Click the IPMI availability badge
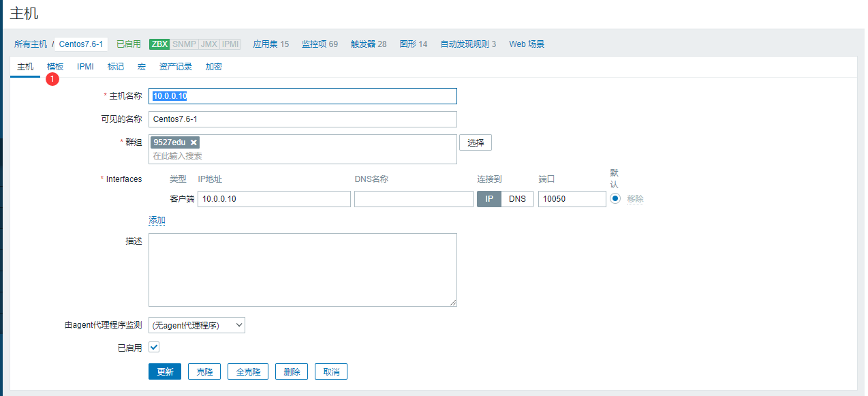 pyautogui.click(x=230, y=44)
